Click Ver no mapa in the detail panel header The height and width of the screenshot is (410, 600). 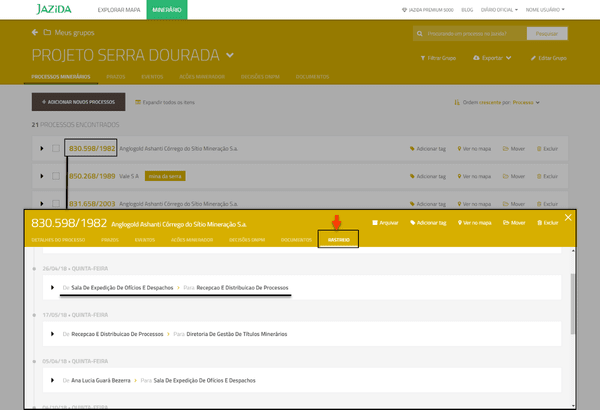pyautogui.click(x=459, y=223)
